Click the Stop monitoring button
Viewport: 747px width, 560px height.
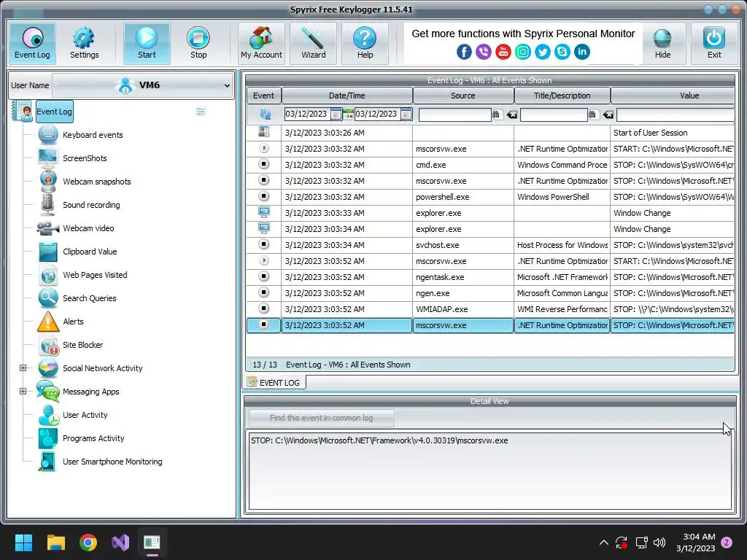[x=198, y=43]
